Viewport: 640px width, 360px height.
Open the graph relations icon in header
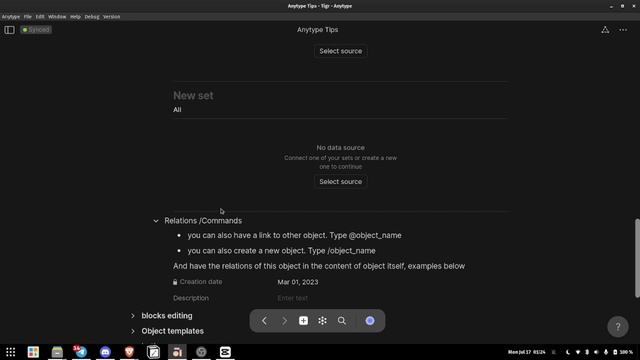click(x=605, y=30)
